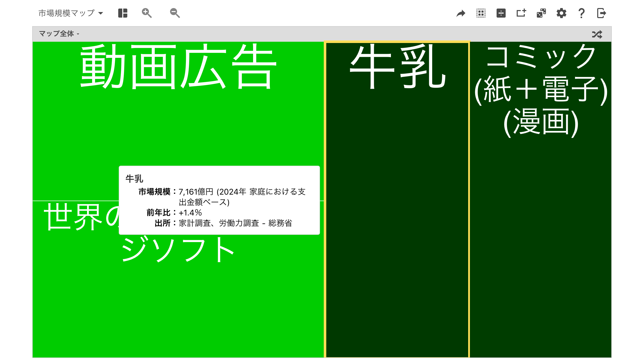The width and height of the screenshot is (644, 362).
Task: Click the dice random icon
Action: click(541, 13)
